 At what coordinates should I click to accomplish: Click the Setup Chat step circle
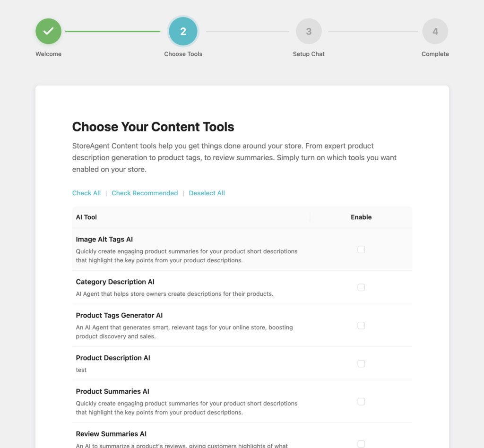309,31
